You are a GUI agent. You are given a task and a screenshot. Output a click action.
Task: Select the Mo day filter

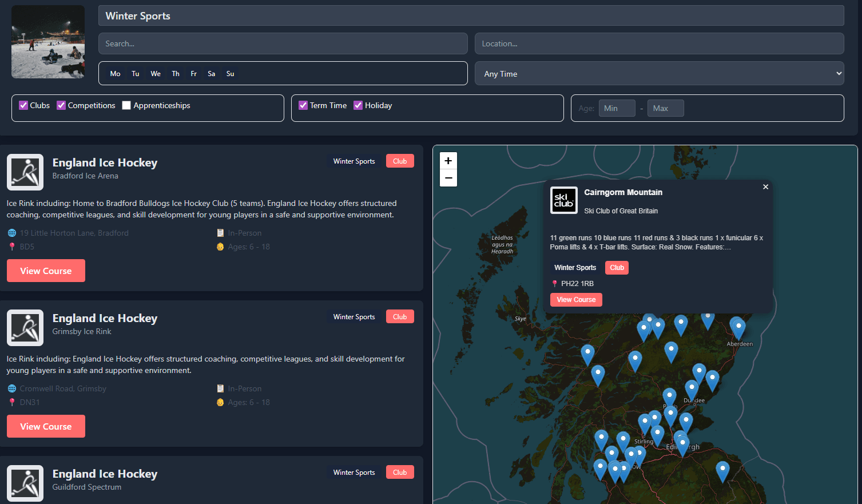pos(115,74)
